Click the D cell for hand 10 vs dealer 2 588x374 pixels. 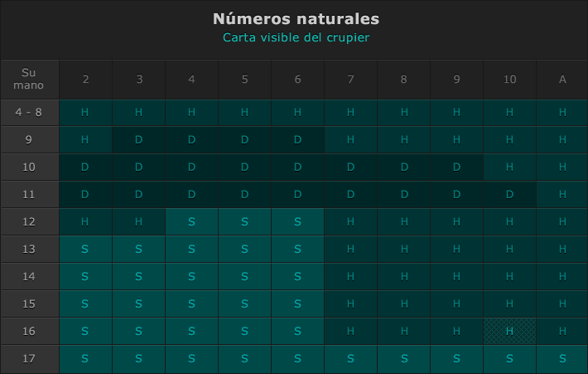tap(85, 168)
